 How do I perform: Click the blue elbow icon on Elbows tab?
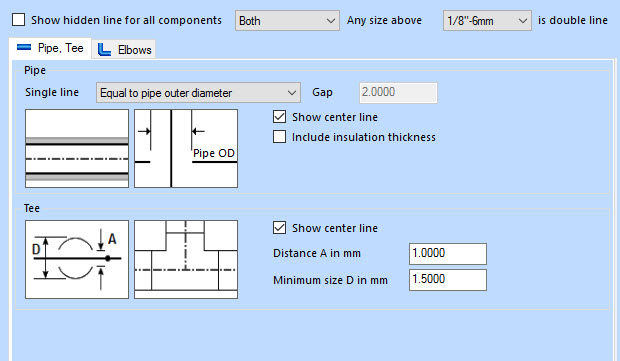[x=104, y=49]
